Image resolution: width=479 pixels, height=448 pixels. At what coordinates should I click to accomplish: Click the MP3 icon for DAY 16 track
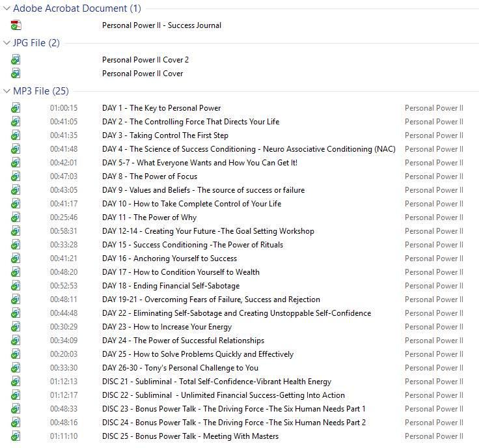pos(16,259)
